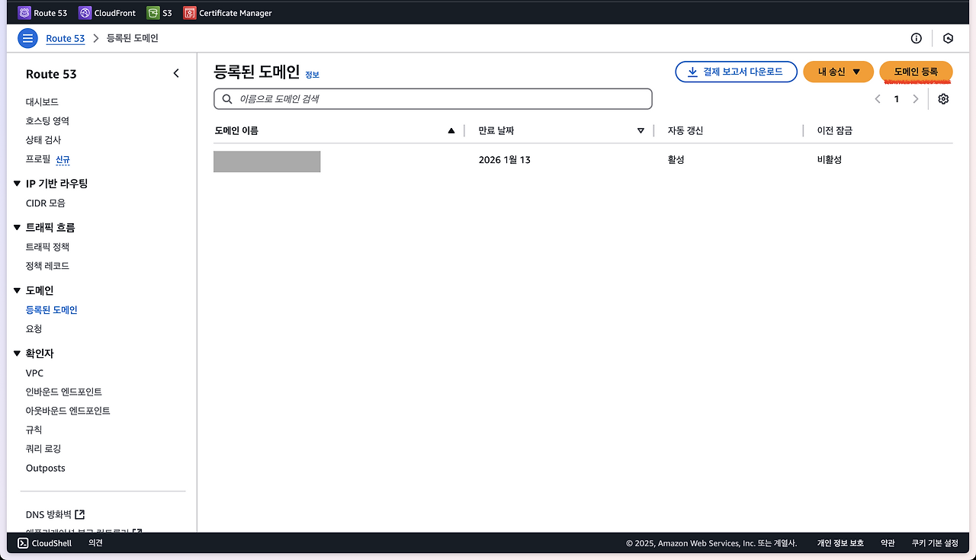Screen dimensions: 976x560
Task: Open 쿠키 기본 설정 footer link
Action: pyautogui.click(x=935, y=543)
